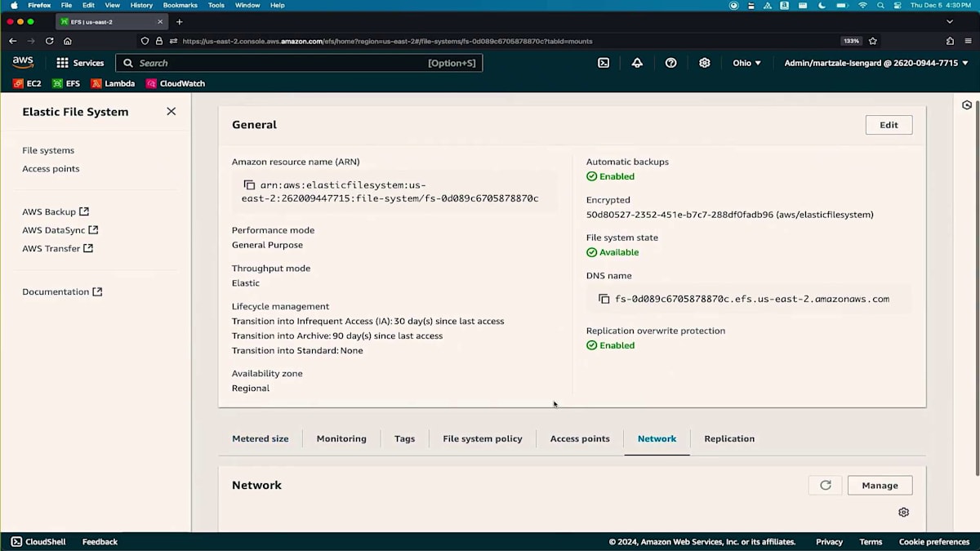Switch to the Access points tab
Screen dimensions: 980x551
pos(580,438)
